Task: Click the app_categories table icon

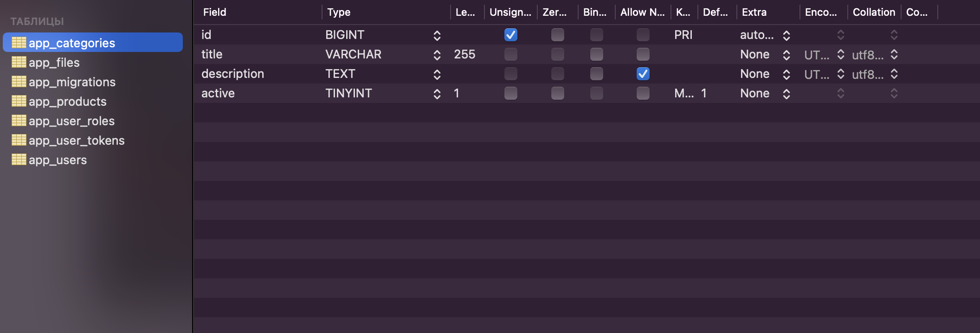Action: point(19,43)
